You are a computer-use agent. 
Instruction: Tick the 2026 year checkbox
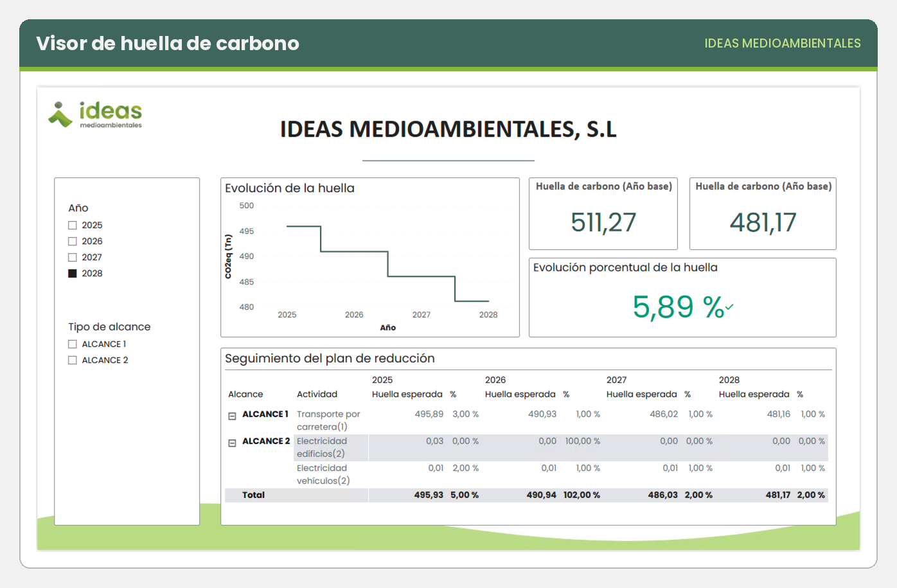[73, 242]
